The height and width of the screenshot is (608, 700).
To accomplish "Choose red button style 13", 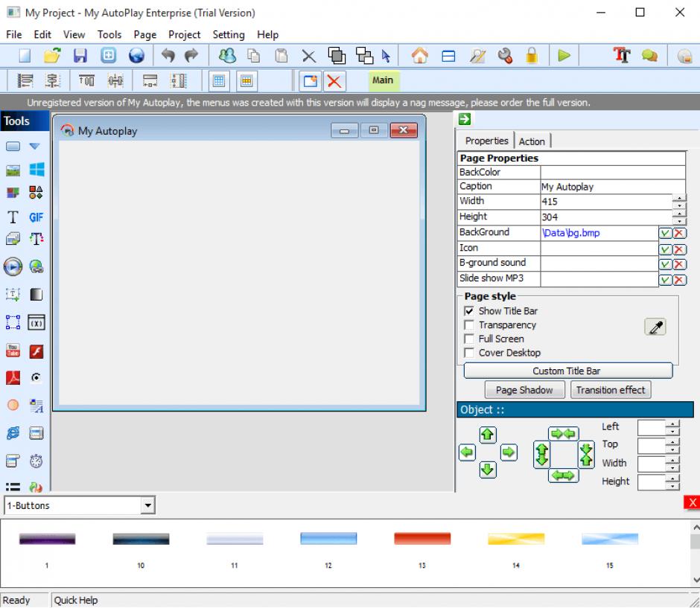I will pos(422,538).
